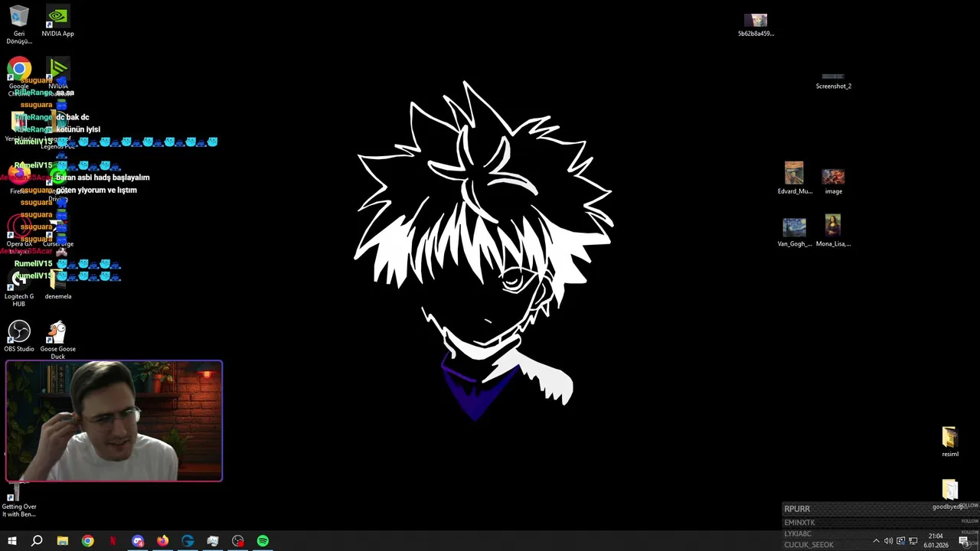
Task: Click the streamer webcam overlay
Action: tap(114, 421)
